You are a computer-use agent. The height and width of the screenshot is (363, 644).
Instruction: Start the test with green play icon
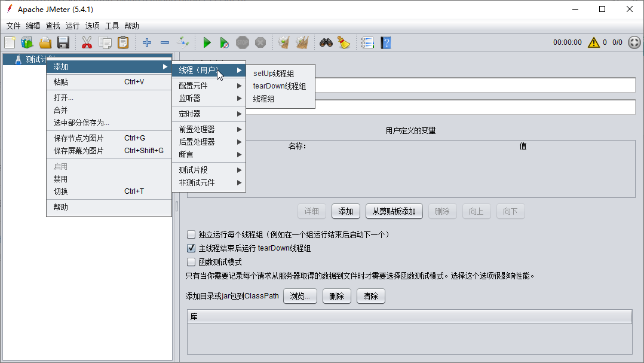[207, 42]
